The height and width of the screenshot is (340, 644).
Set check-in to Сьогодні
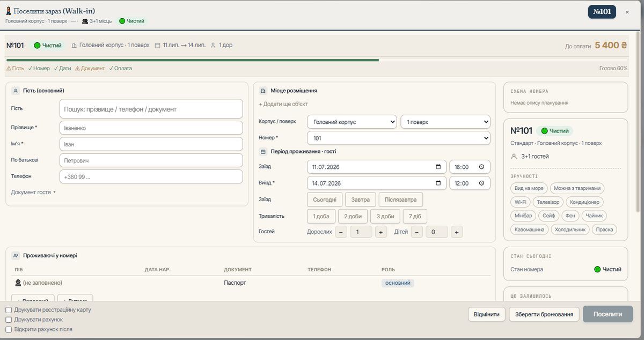325,199
